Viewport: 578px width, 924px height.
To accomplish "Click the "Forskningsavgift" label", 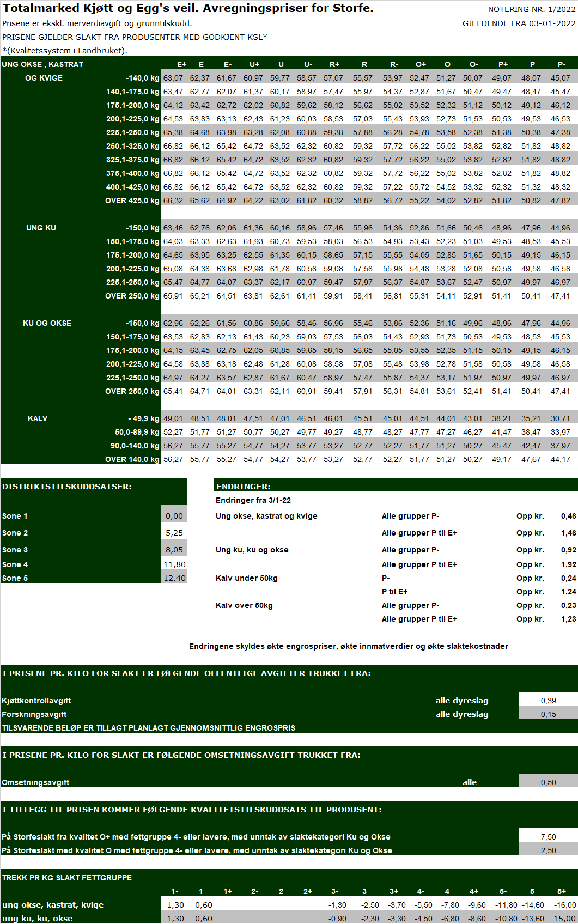I will [x=34, y=714].
